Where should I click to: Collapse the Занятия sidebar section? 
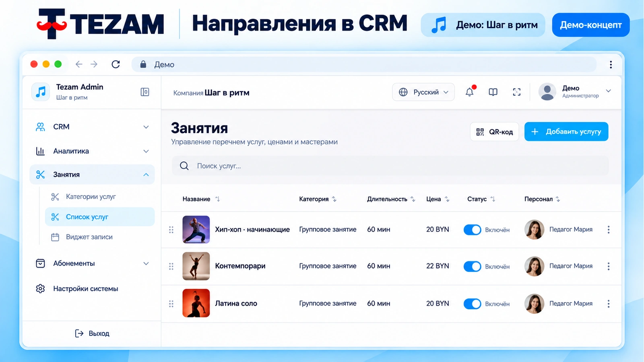[x=93, y=175]
